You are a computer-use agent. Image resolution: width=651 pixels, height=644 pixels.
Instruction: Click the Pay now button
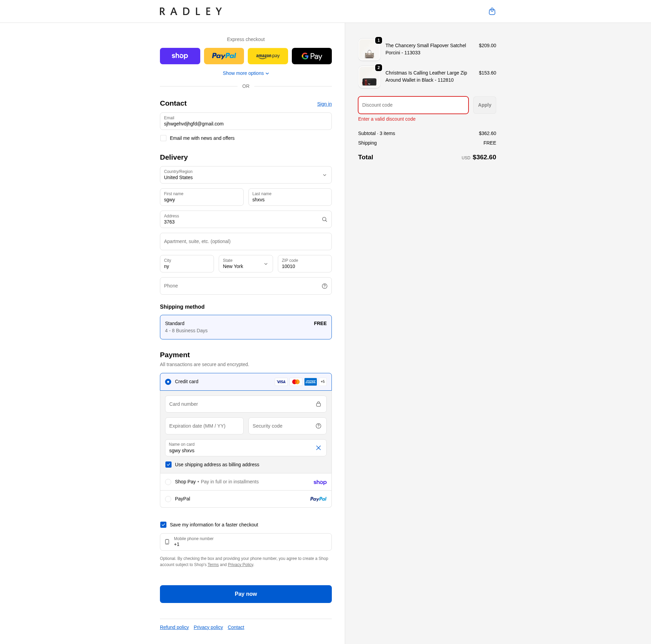point(245,594)
